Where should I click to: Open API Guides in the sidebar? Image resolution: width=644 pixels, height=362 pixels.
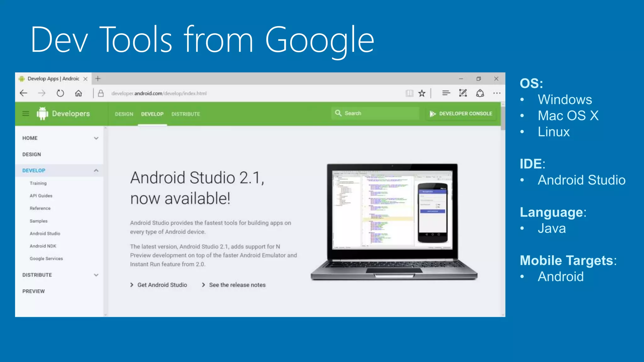click(41, 196)
